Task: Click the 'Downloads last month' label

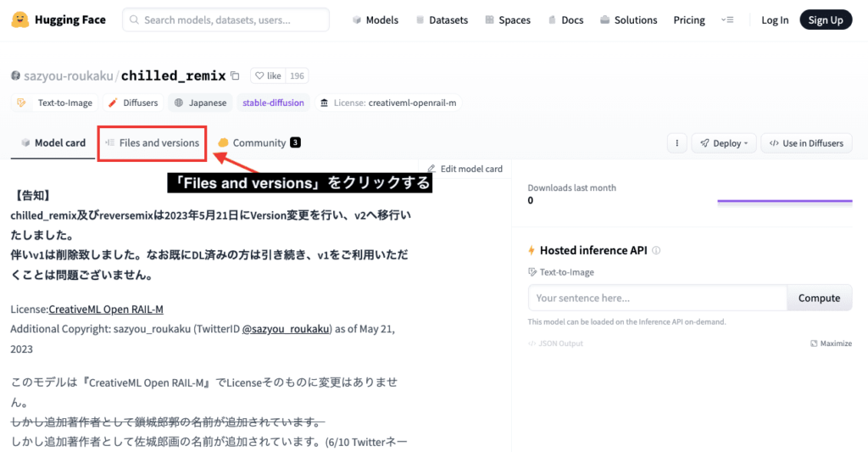Action: click(572, 187)
